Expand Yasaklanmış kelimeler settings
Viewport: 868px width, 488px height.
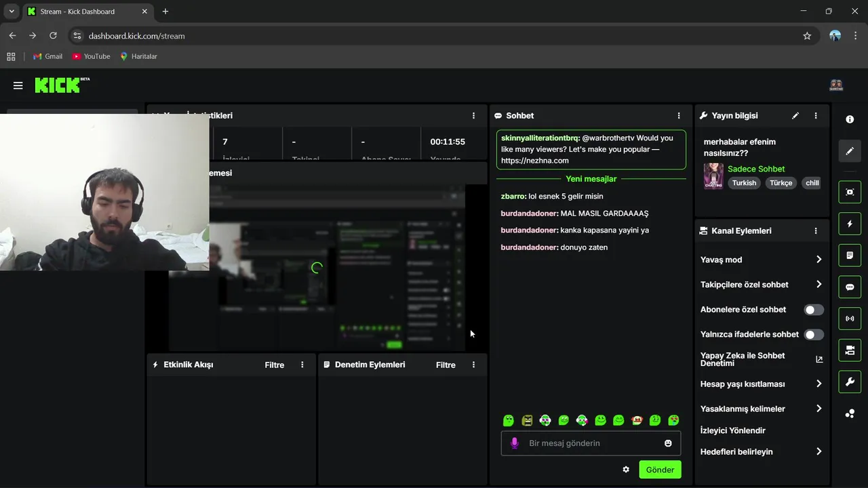click(762, 409)
